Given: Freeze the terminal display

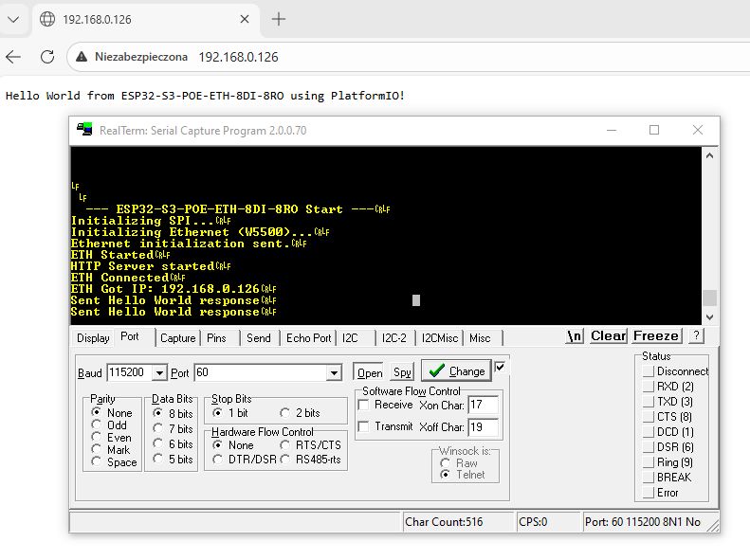Looking at the screenshot, I should [x=656, y=335].
